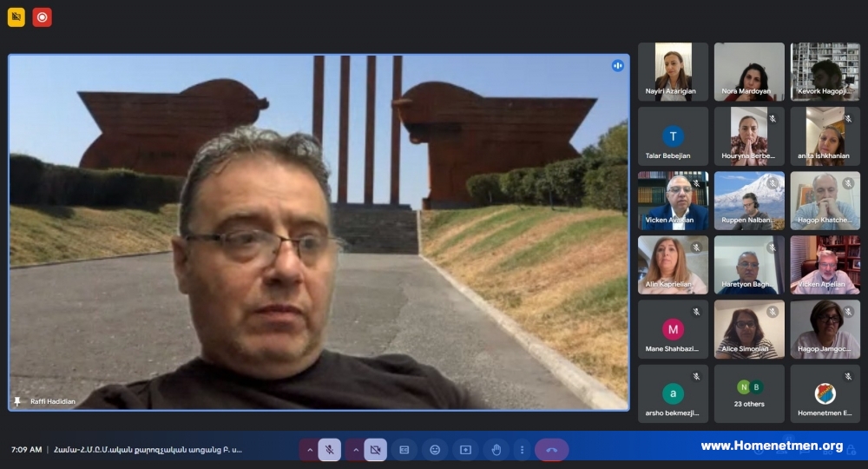Viewport: 868px width, 469px height.
Task: Click the blue speaking indicator on main video
Action: [x=618, y=66]
